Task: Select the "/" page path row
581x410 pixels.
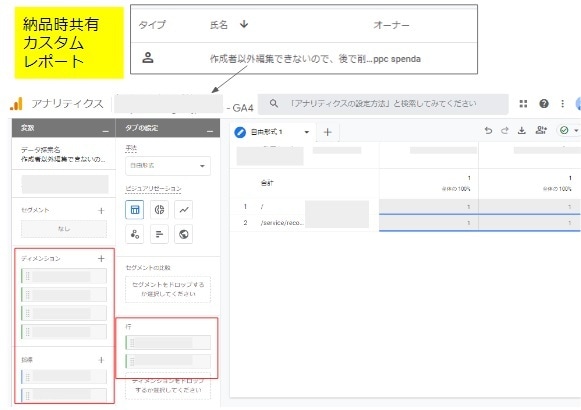Action: point(405,207)
